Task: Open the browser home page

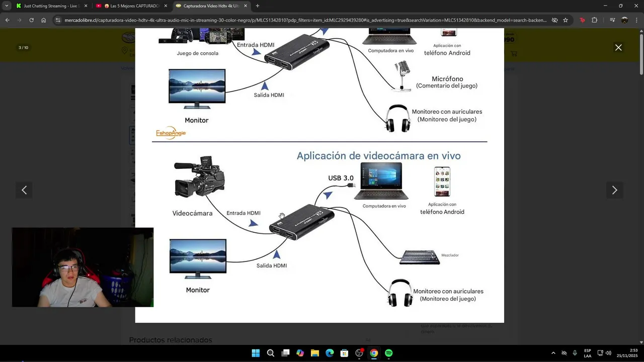Action: [x=43, y=20]
